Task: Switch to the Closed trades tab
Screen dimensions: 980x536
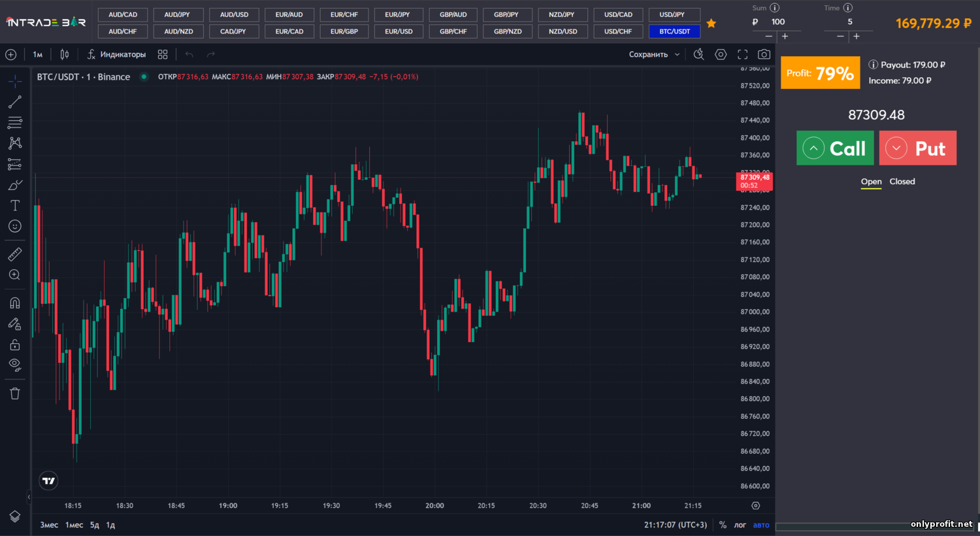Action: (x=902, y=182)
